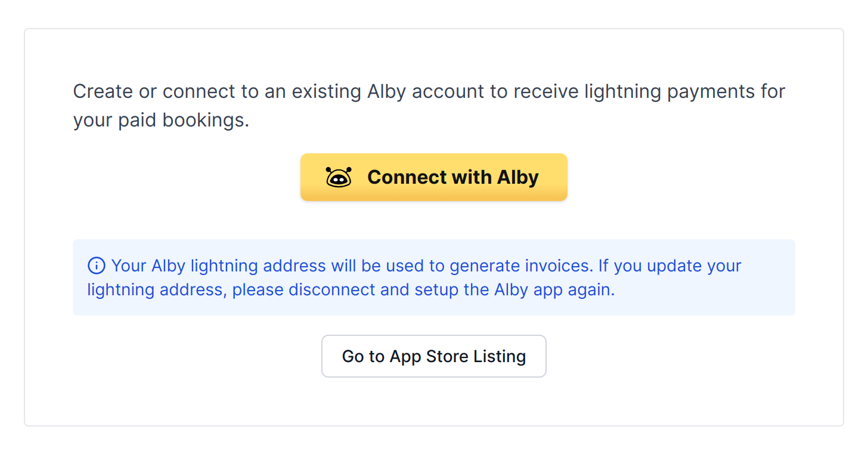The image size is (868, 454).
Task: Select the "Connect with Alby" label text
Action: coord(452,177)
